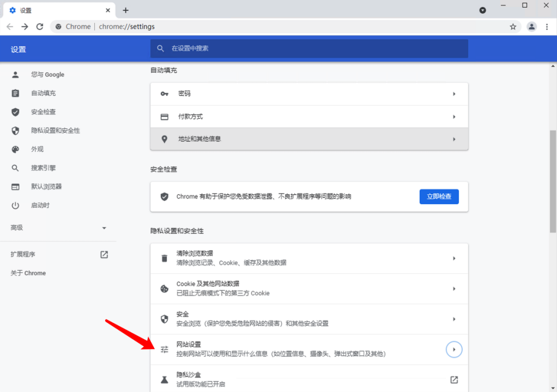Select 外观 in the sidebar
This screenshot has width=557, height=392.
pos(37,149)
